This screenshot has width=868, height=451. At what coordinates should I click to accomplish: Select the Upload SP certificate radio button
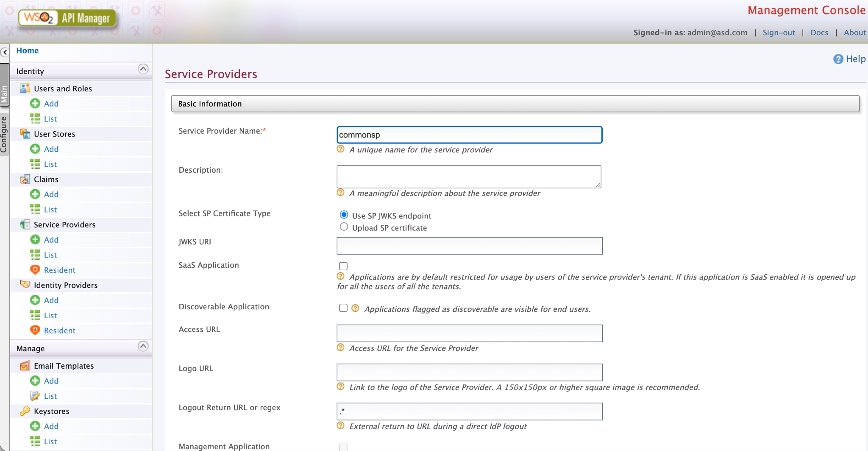tap(344, 227)
